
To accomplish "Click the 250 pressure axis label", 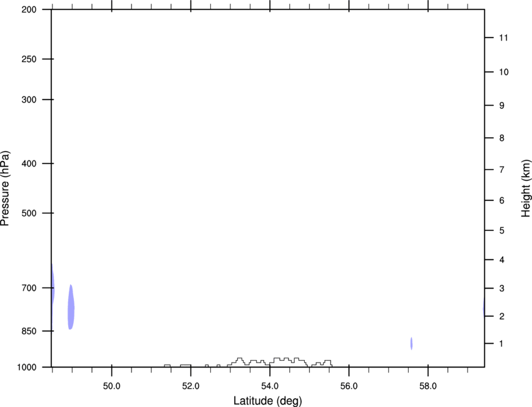I will 29,59.
